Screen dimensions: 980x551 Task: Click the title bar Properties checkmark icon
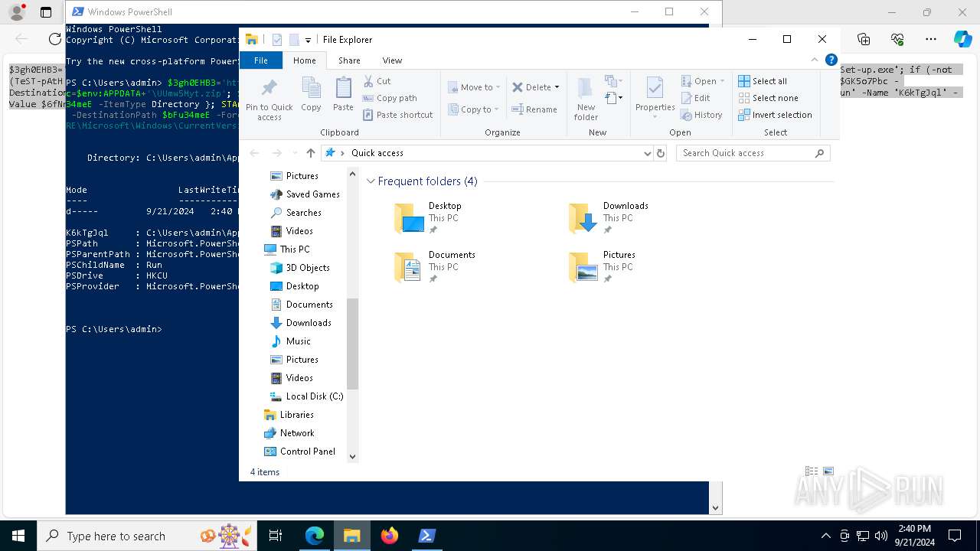click(277, 40)
